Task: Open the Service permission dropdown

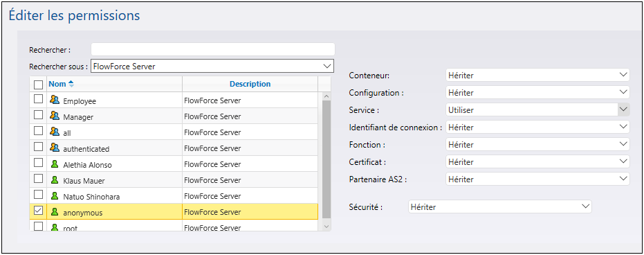Action: click(x=537, y=109)
